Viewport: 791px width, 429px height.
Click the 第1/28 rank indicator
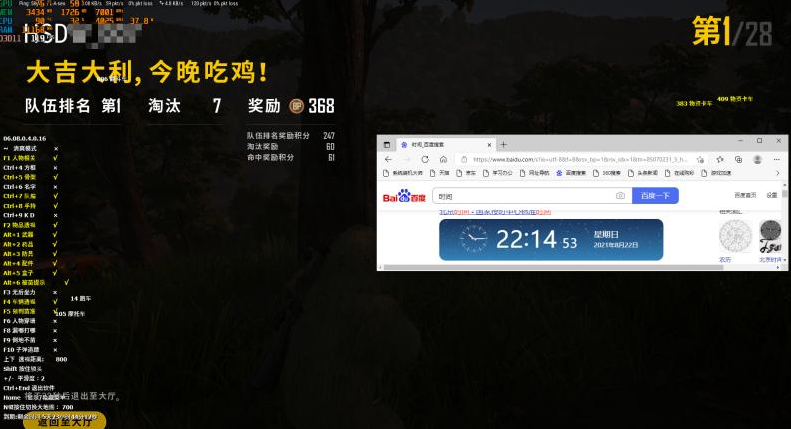coord(732,31)
